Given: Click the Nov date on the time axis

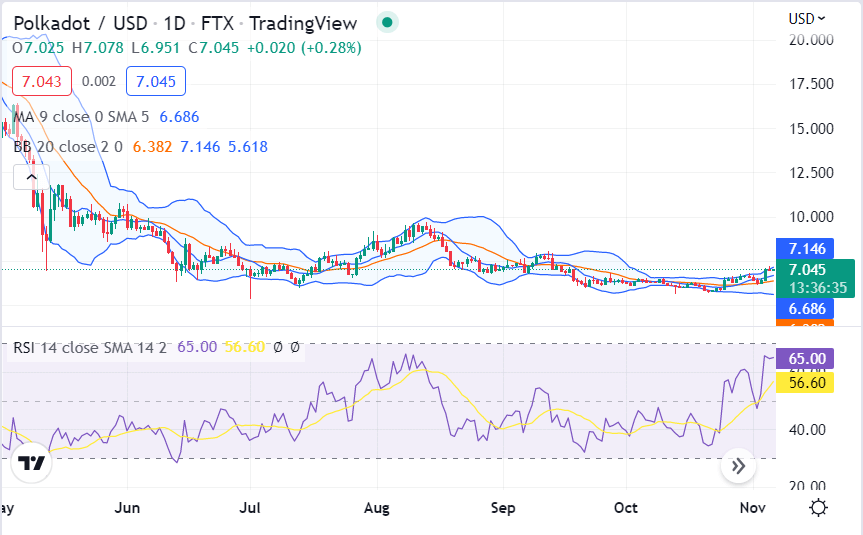Looking at the screenshot, I should click(x=752, y=507).
